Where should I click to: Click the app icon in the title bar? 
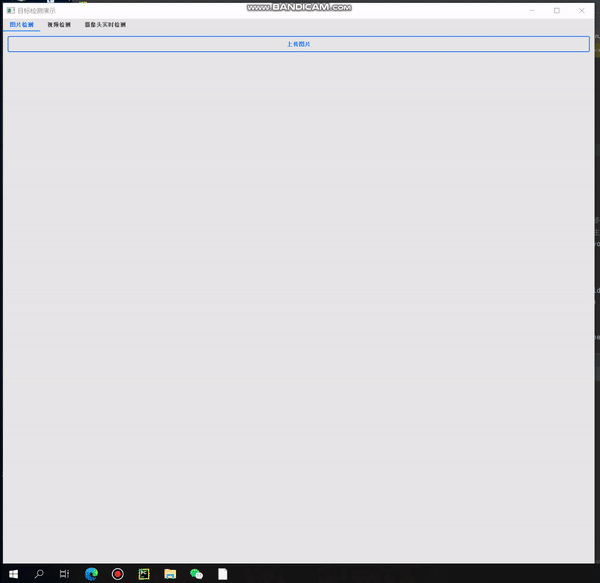coord(11,10)
